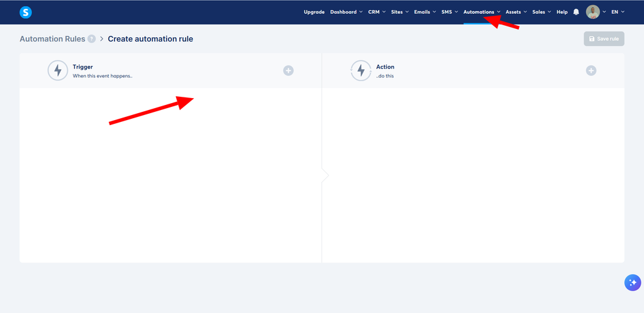Open the Help link
Screen dimensions: 644x313
tap(562, 12)
